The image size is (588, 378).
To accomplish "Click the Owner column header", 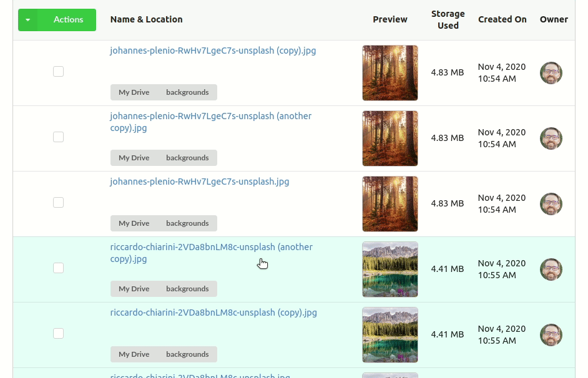I will coord(554,19).
